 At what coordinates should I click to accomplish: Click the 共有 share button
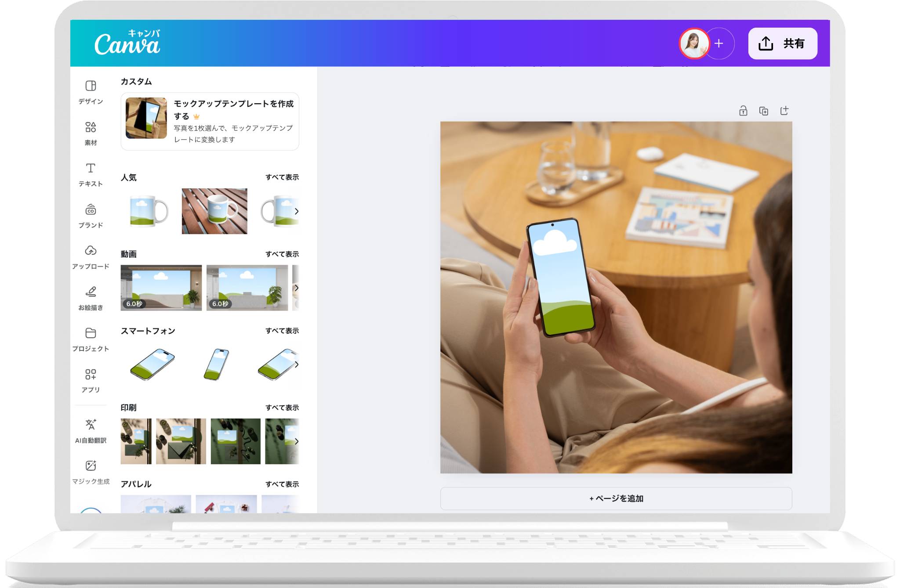click(783, 43)
